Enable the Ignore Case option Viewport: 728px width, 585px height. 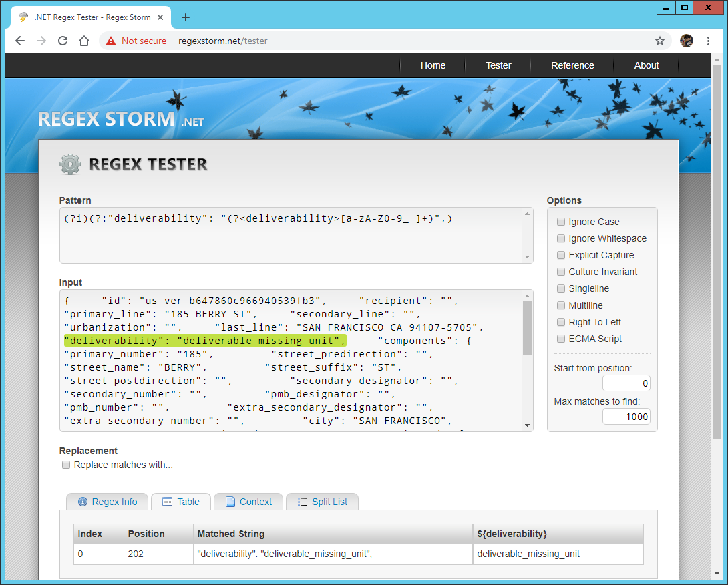pyautogui.click(x=561, y=222)
